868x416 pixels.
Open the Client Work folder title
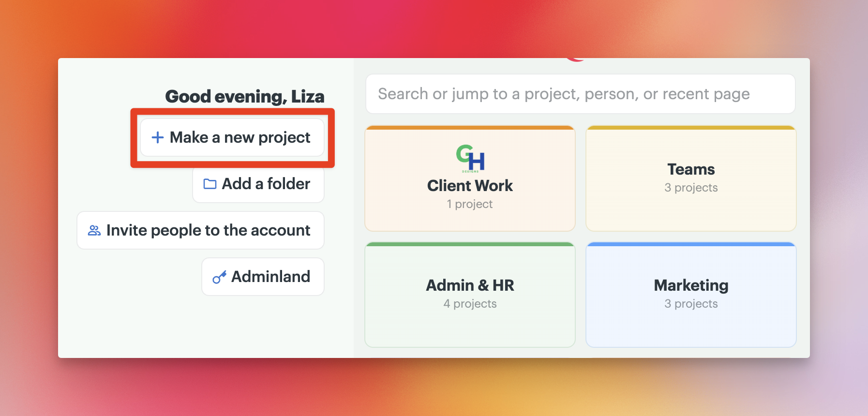[x=470, y=186]
